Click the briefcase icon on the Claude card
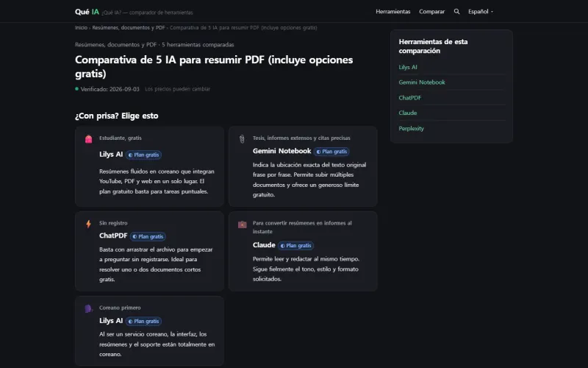 [243, 224]
